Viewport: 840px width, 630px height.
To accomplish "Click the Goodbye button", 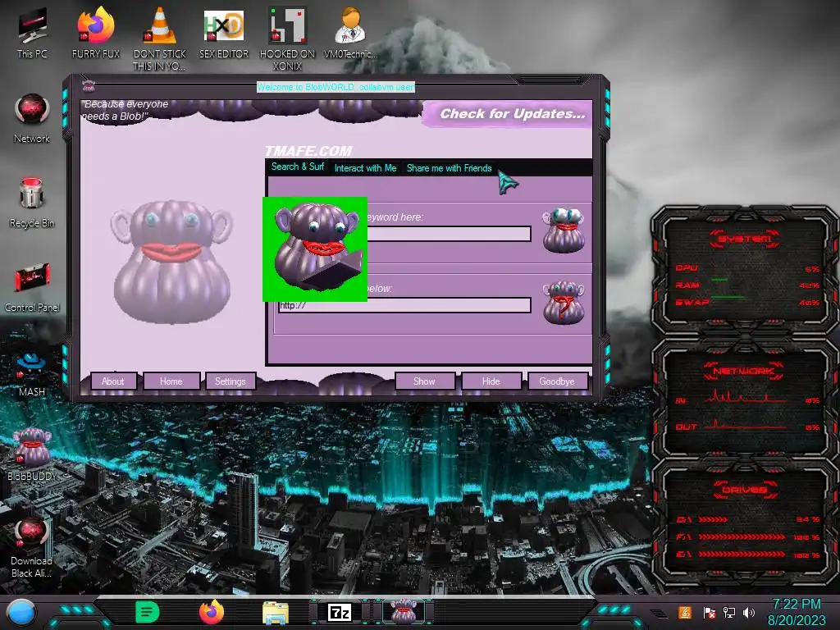I will 557,381.
